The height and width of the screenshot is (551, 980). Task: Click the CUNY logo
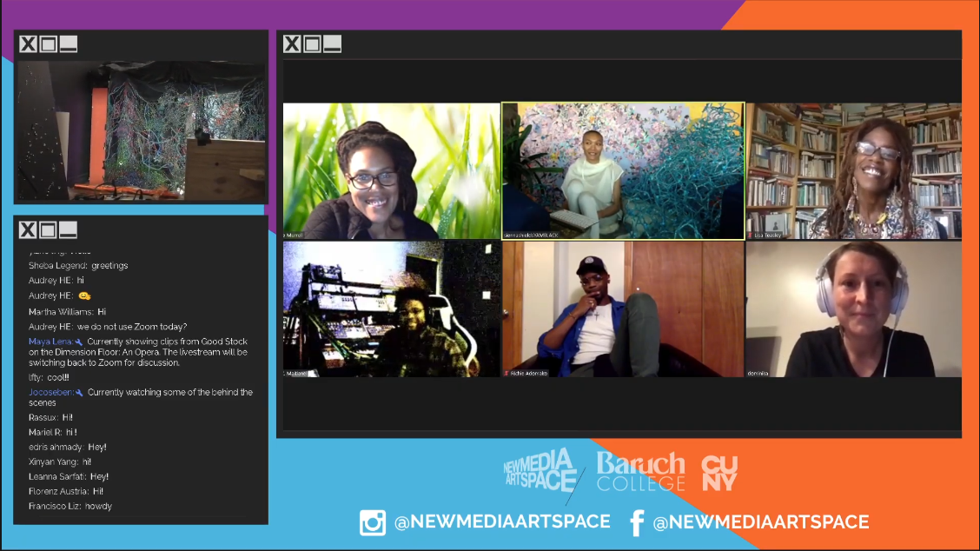[x=719, y=473]
